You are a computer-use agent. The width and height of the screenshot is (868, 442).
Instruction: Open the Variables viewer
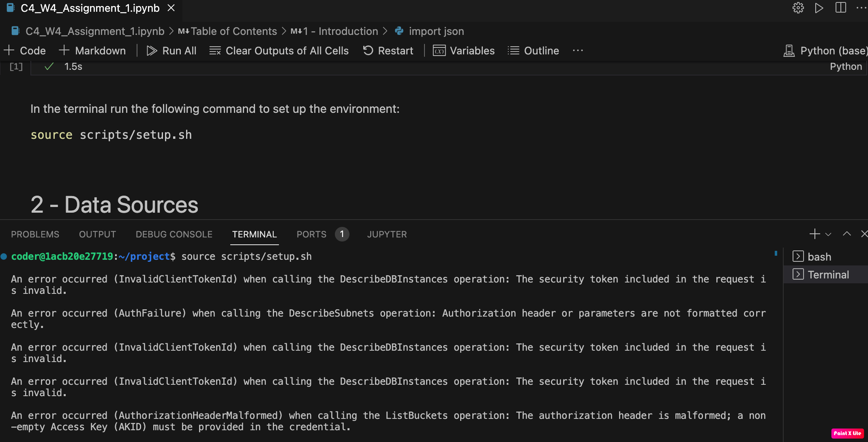pos(464,51)
